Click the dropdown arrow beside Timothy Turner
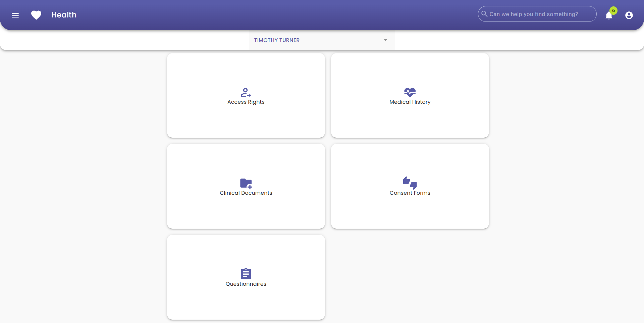The image size is (644, 323). pos(385,40)
